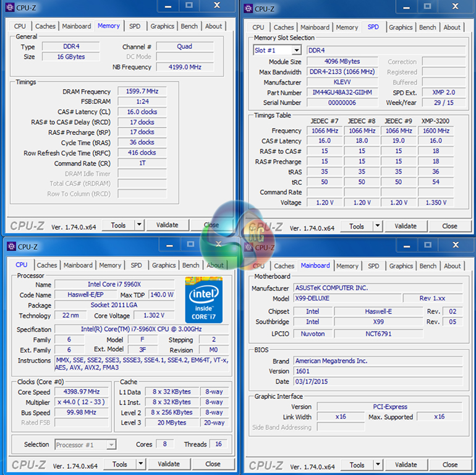Click the CPU-Z app icon in the CPU window title bar
The height and width of the screenshot is (475, 476).
(12, 246)
